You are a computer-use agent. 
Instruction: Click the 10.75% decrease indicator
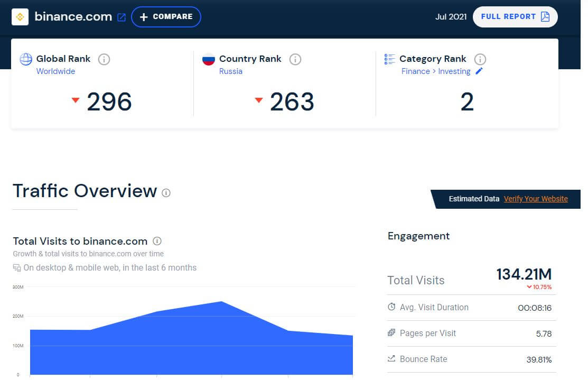tap(539, 287)
